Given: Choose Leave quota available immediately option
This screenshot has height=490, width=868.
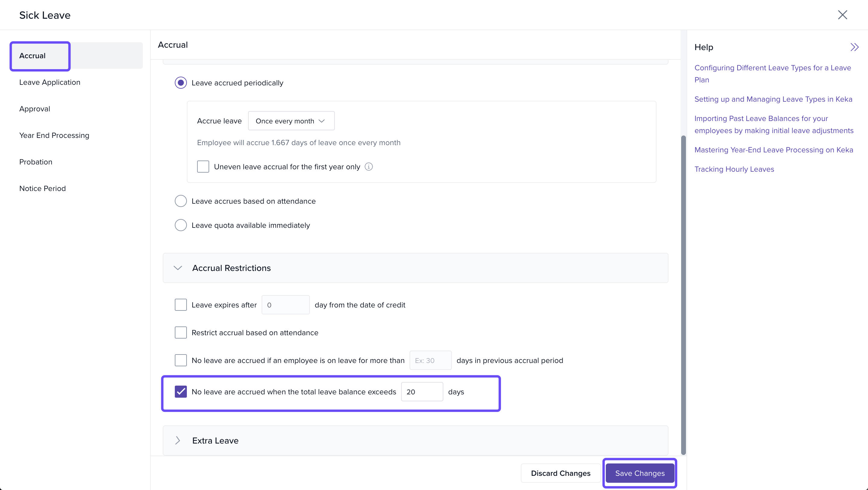Looking at the screenshot, I should (x=181, y=225).
